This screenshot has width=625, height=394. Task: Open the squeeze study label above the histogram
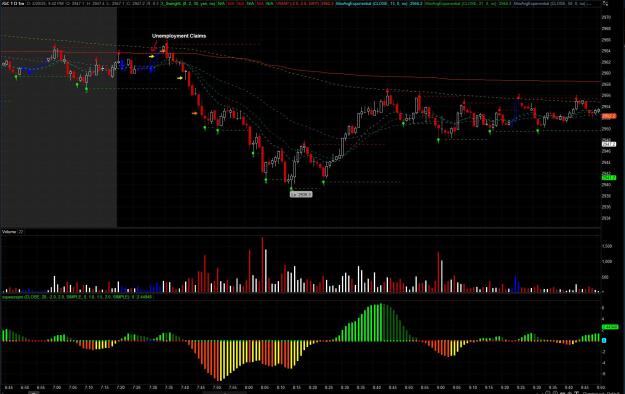[77, 297]
